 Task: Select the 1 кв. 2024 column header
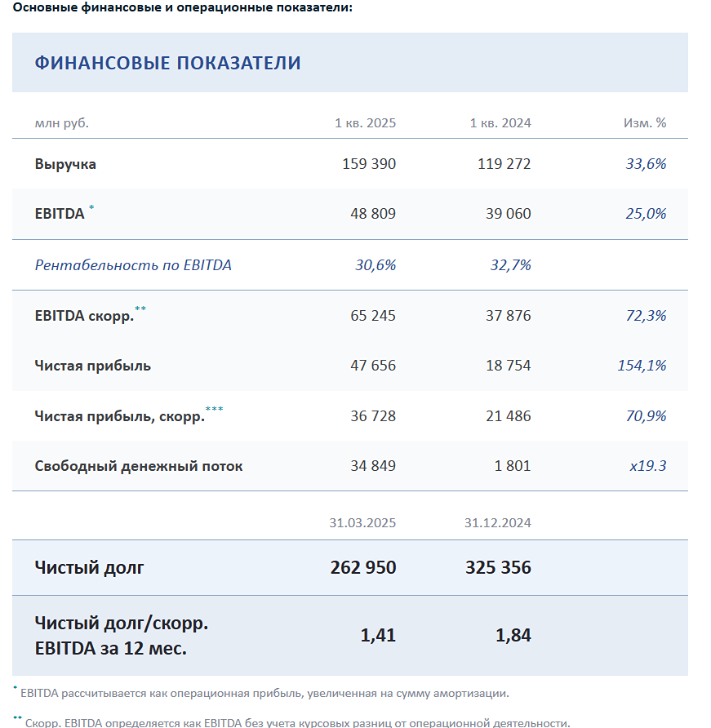coord(500,123)
